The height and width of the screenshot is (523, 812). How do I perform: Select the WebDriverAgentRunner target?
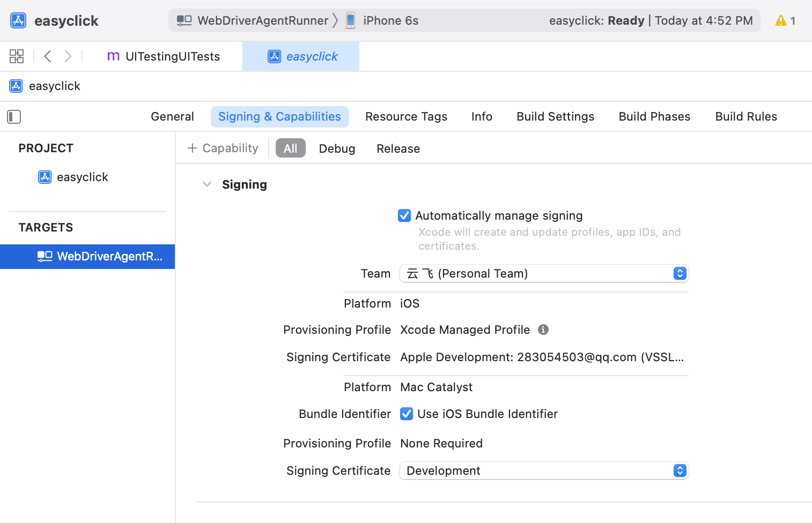tap(87, 257)
